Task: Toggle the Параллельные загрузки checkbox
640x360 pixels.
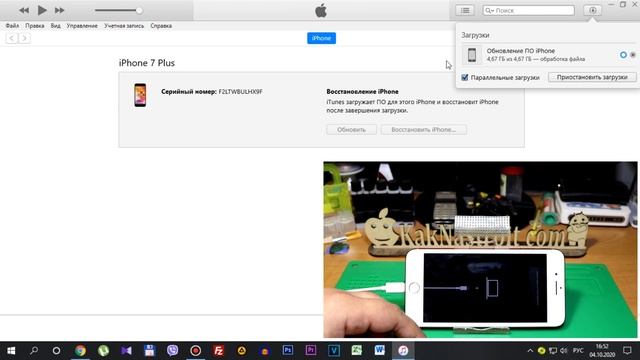Action: pyautogui.click(x=464, y=78)
